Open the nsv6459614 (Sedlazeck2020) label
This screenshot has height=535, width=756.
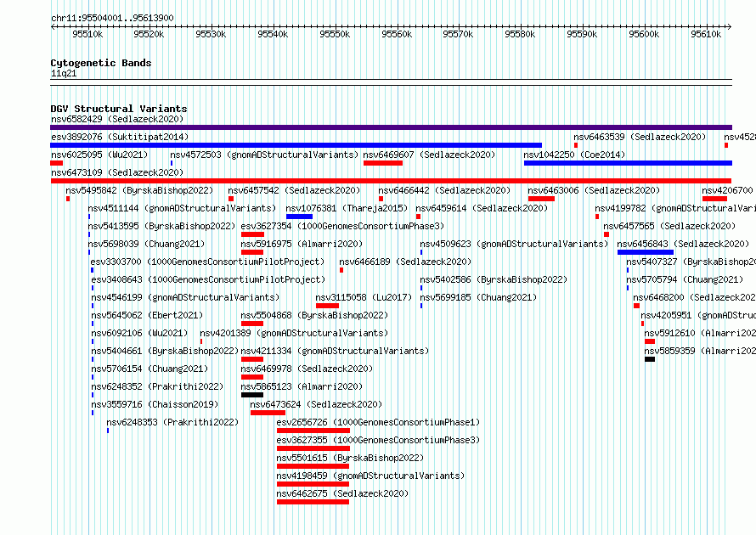(482, 208)
